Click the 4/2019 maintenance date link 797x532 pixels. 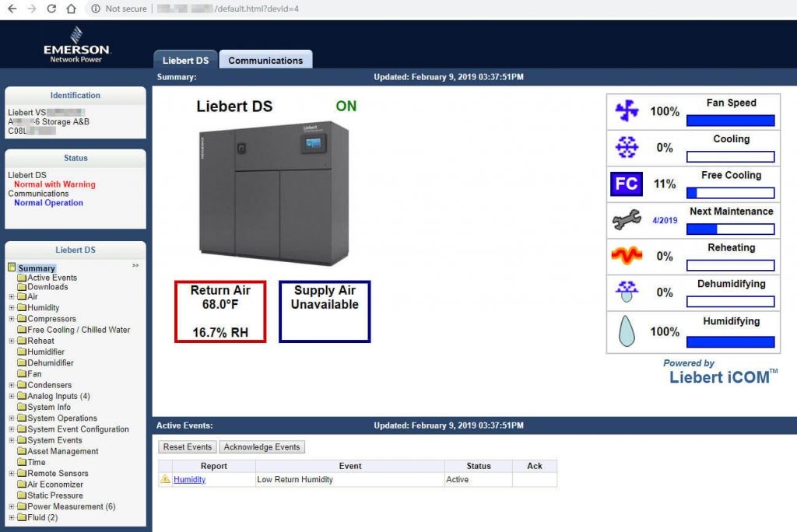pyautogui.click(x=665, y=220)
